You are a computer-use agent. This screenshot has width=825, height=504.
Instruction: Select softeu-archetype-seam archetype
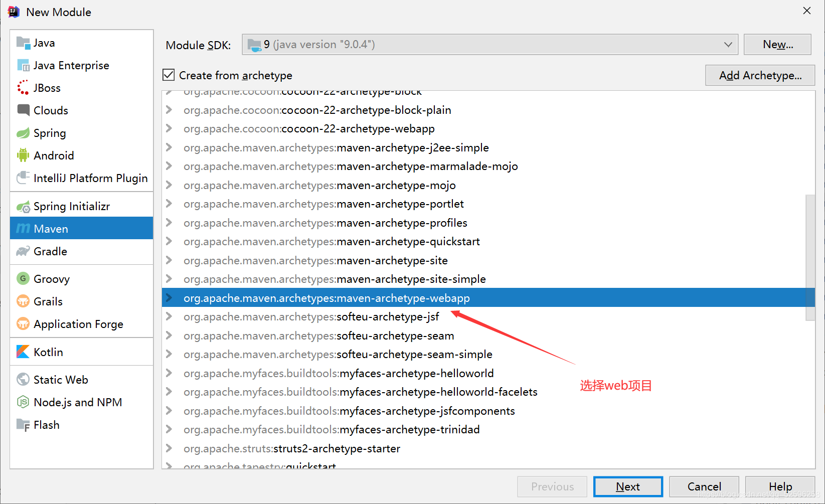pos(318,335)
